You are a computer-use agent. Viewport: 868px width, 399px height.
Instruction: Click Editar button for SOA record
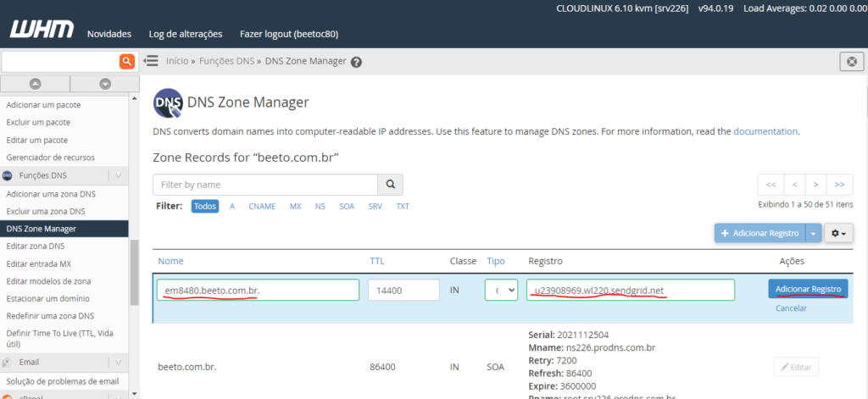point(796,367)
